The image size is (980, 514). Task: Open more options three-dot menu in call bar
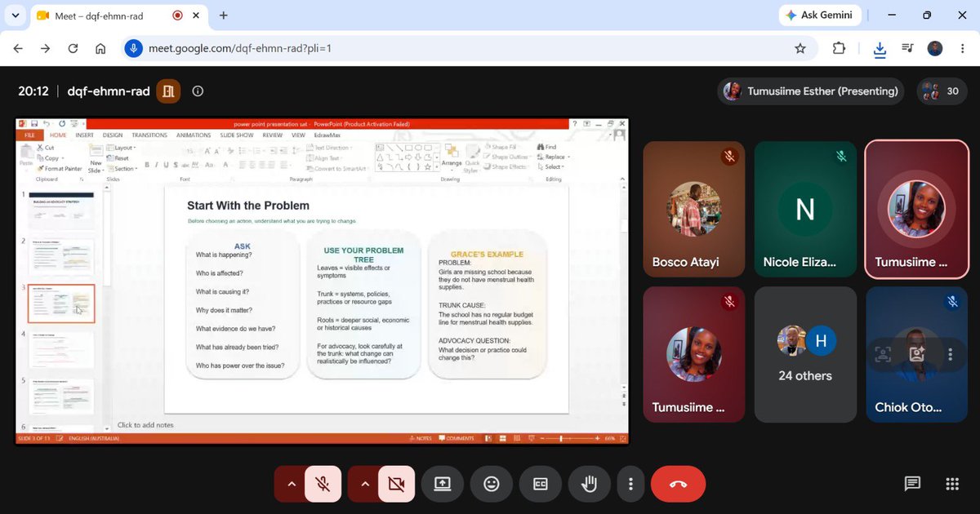[630, 484]
